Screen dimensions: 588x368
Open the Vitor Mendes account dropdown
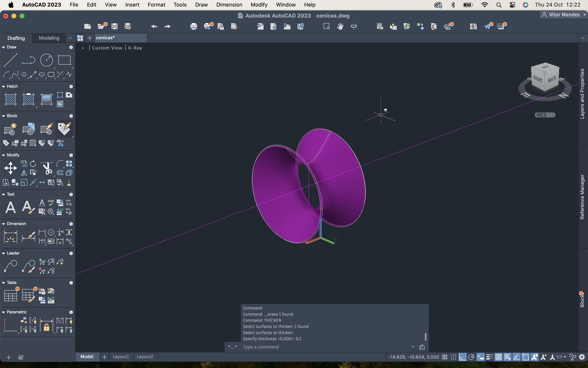(564, 15)
